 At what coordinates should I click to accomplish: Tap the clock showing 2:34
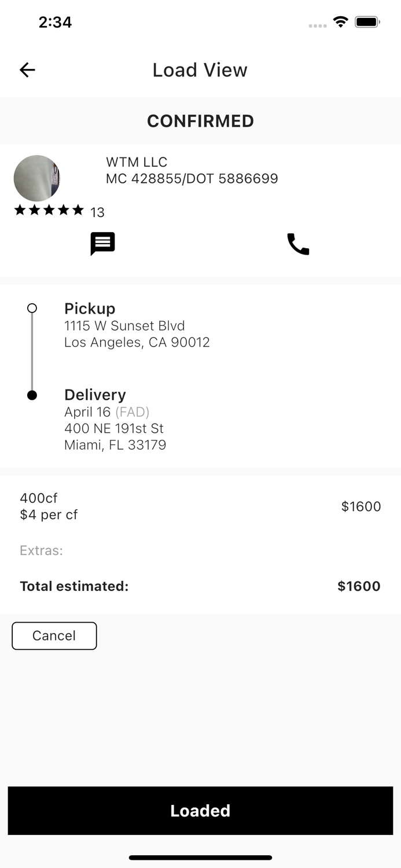[x=56, y=22]
